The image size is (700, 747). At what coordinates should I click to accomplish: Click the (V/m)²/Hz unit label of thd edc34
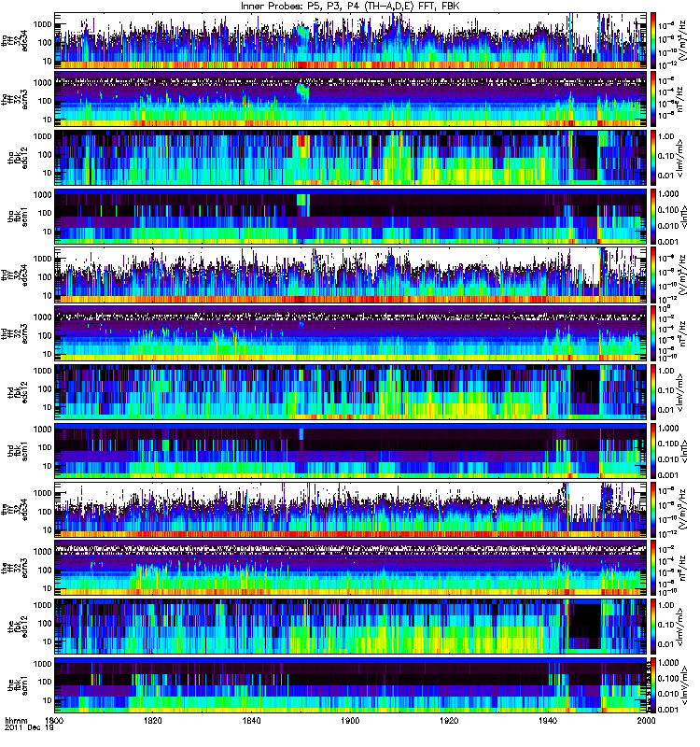(682, 275)
